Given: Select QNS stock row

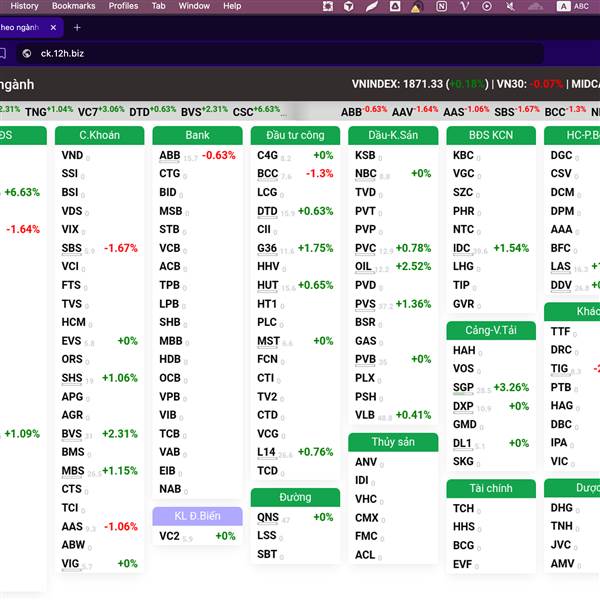Looking at the screenshot, I should click(295, 517).
